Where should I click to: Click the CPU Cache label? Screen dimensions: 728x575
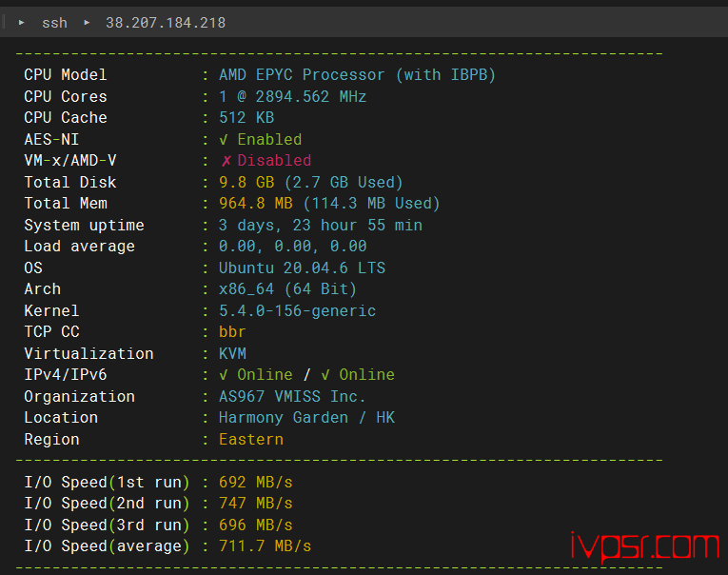click(66, 117)
